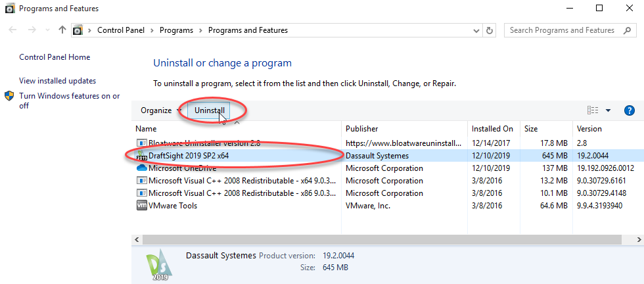Click the 64.6 MB size value

click(553, 206)
